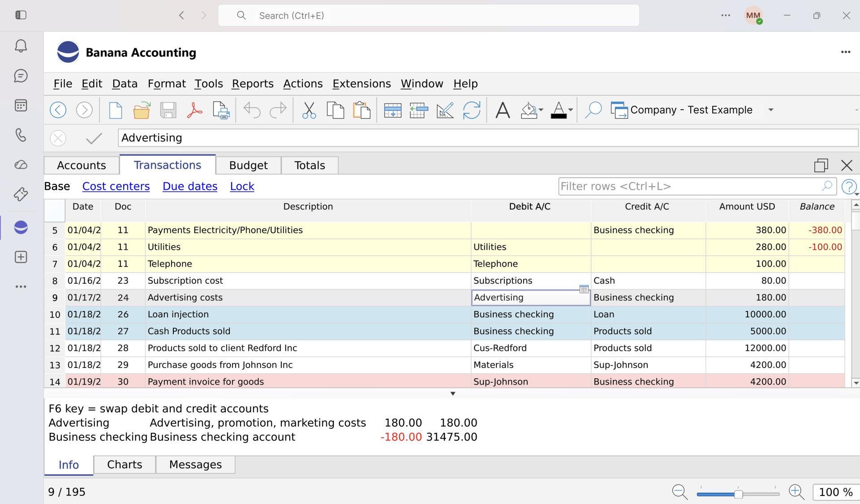Viewport: 860px width, 504px height.
Task: Open notifications bell in the sidebar
Action: (x=21, y=46)
